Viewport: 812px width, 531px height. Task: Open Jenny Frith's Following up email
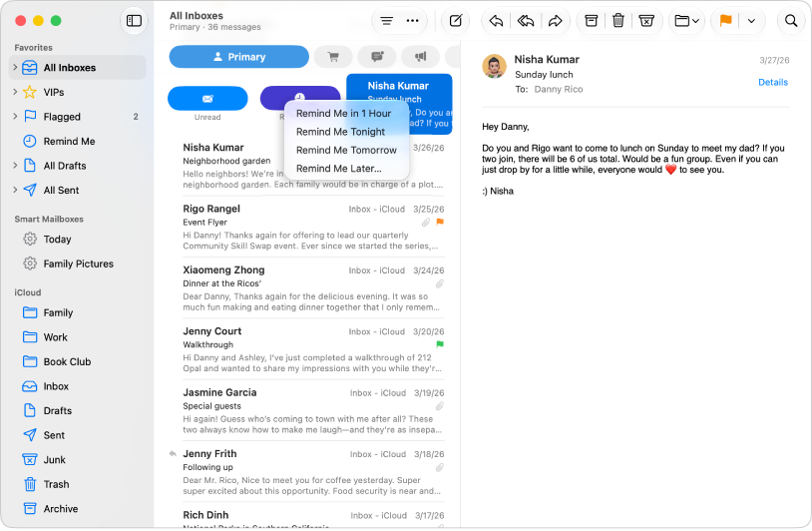[313, 471]
